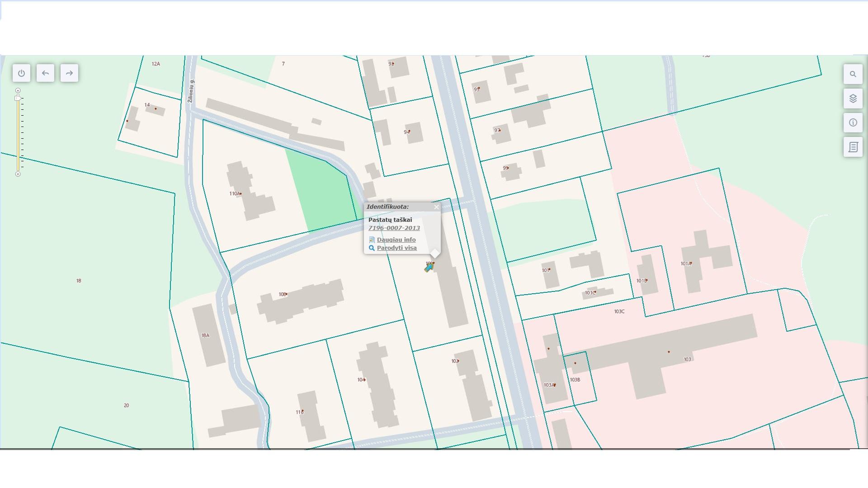Screen dimensions: 868x488
Task: Select the building point labeled 103A
Action: tap(555, 385)
